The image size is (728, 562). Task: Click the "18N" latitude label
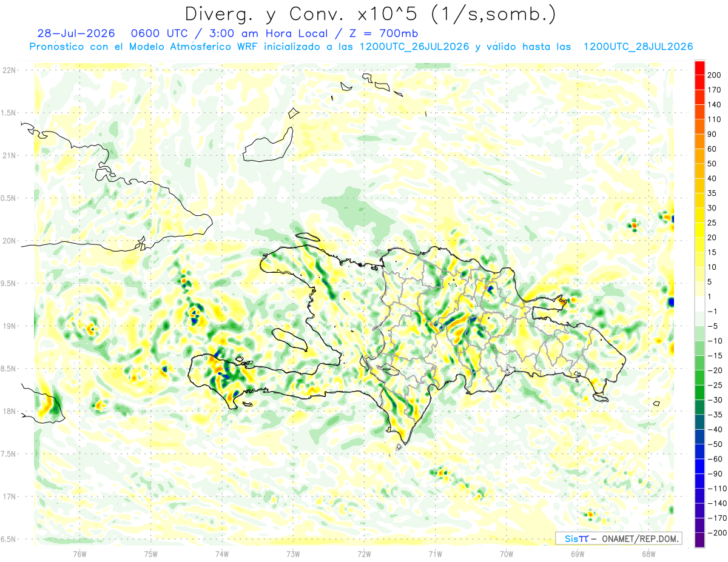9,412
